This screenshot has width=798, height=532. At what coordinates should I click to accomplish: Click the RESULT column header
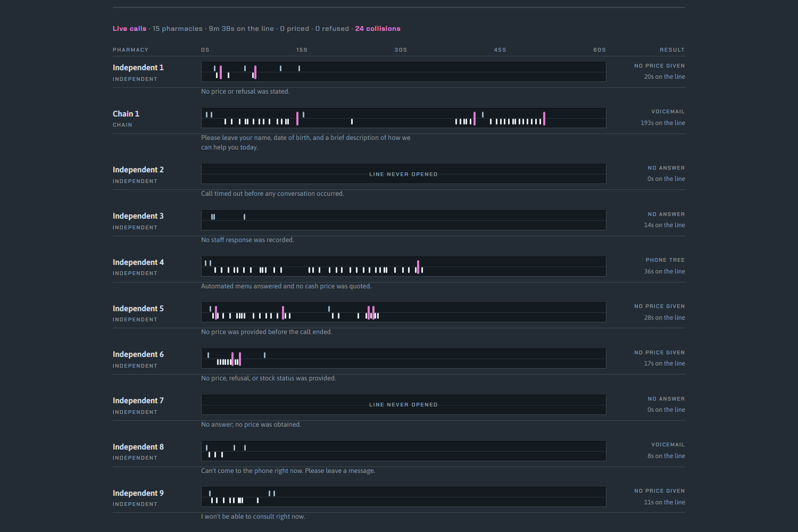[x=672, y=50]
